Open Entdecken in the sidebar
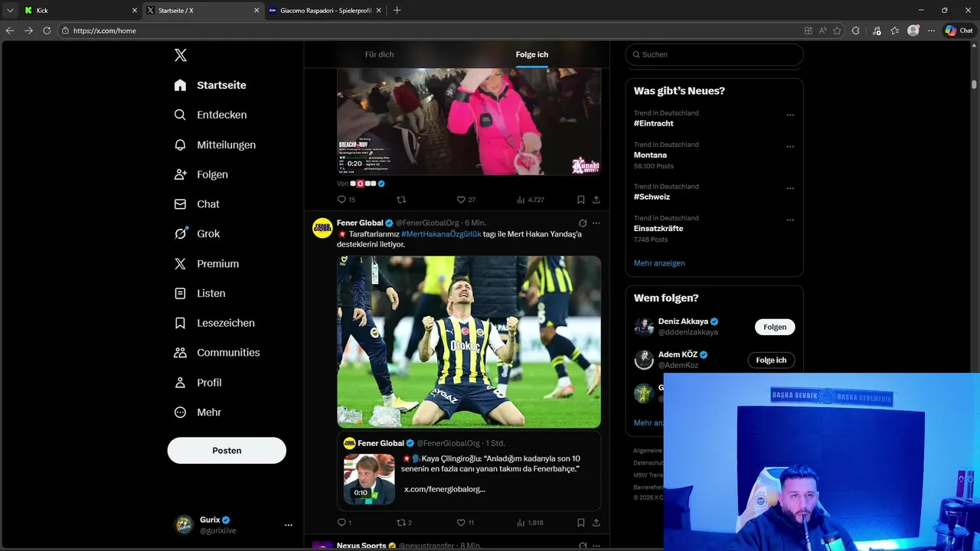Screen dimensions: 980x551 211,115
